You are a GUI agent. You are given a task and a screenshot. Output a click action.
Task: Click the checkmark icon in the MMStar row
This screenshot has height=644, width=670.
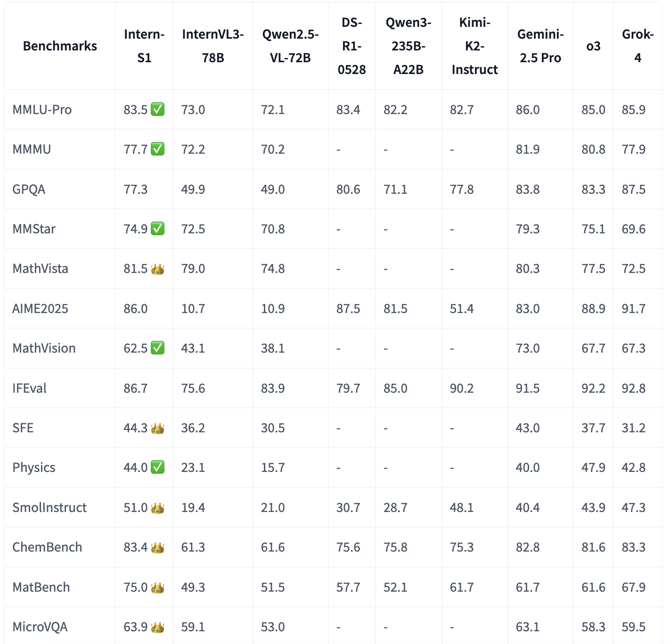[157, 229]
